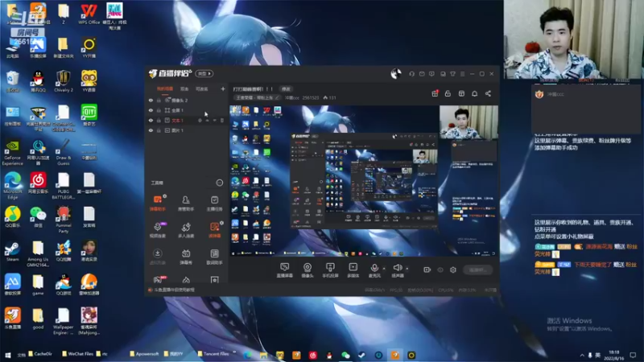Hide the 文本 1 layer
The image size is (644, 362).
click(151, 120)
